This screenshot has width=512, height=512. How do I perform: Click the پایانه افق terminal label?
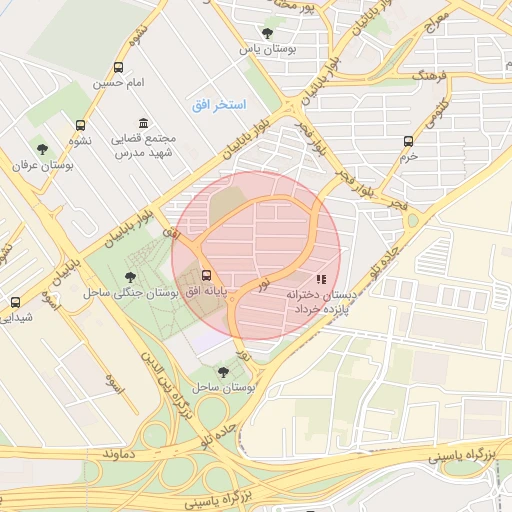point(206,291)
